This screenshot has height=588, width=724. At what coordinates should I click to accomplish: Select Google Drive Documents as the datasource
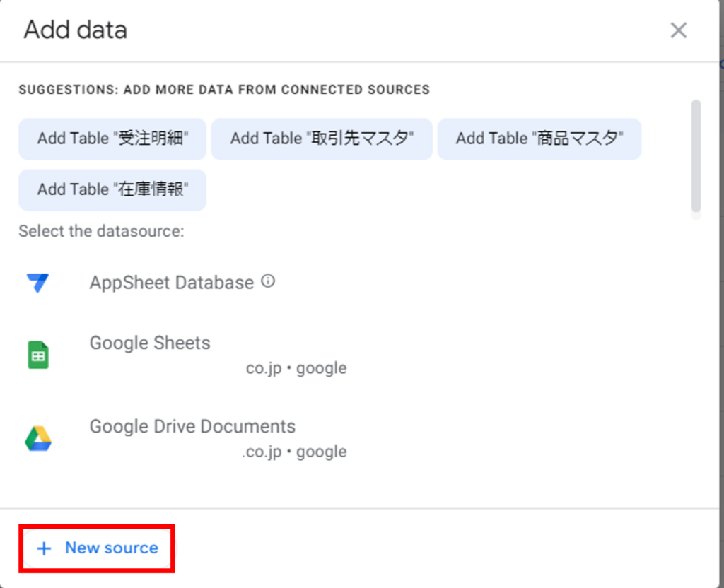point(192,426)
